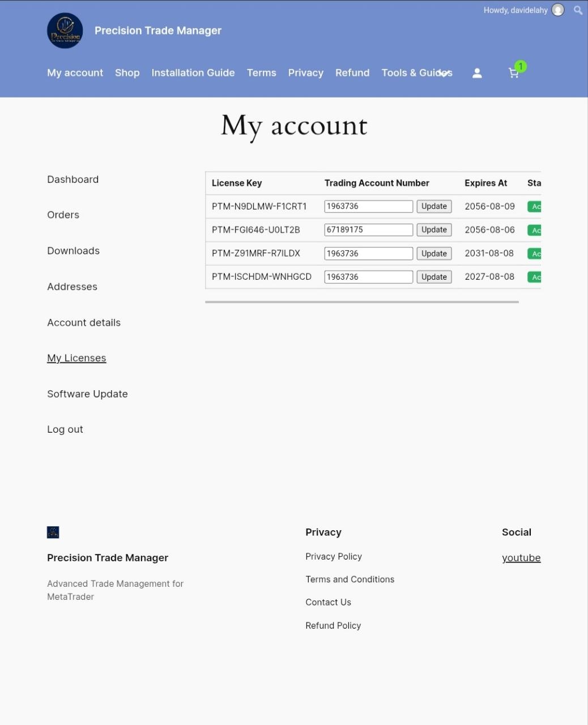This screenshot has height=725, width=588.
Task: Open Installation Guide in the navigation
Action: [193, 72]
